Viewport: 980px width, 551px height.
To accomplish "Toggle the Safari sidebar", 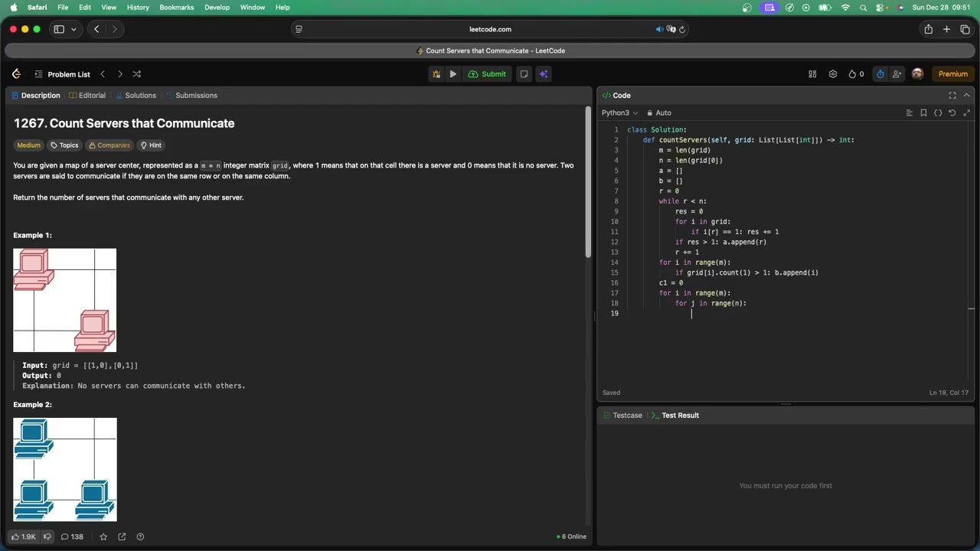I will tap(59, 29).
